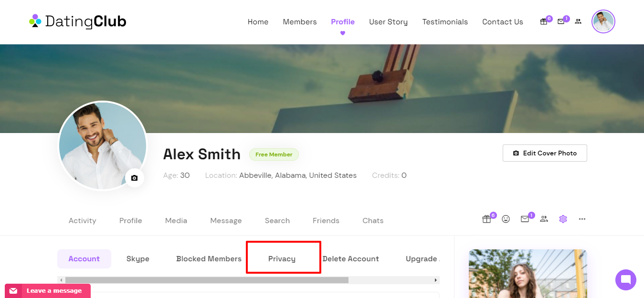Click the friend requests icon in profile toolbar

coord(544,219)
